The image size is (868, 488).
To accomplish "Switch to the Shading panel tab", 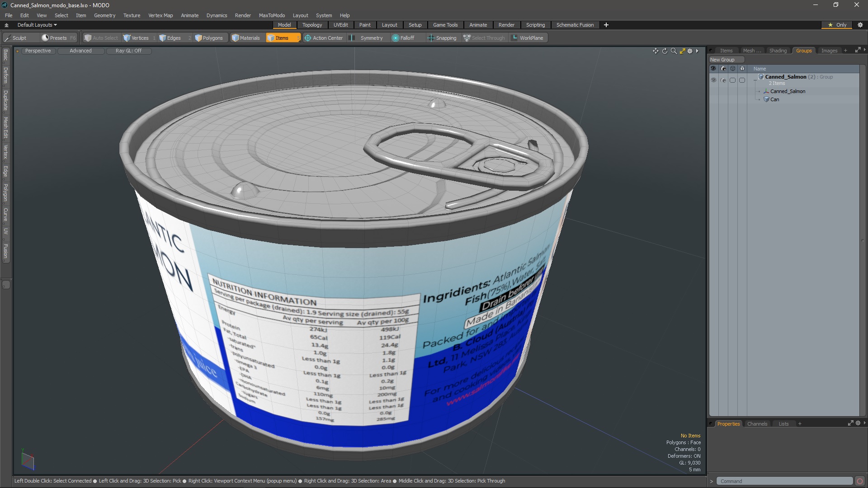I will [778, 51].
